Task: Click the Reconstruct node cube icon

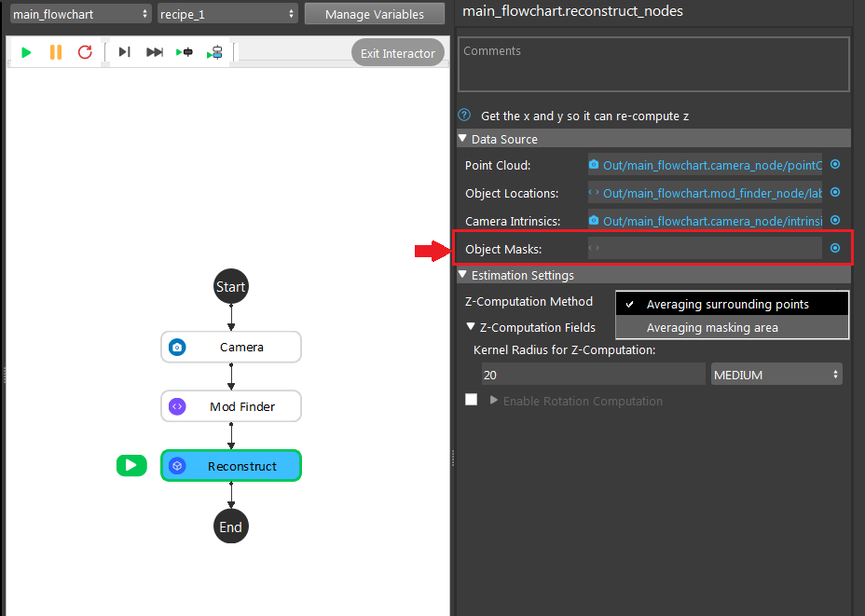Action: 177,465
